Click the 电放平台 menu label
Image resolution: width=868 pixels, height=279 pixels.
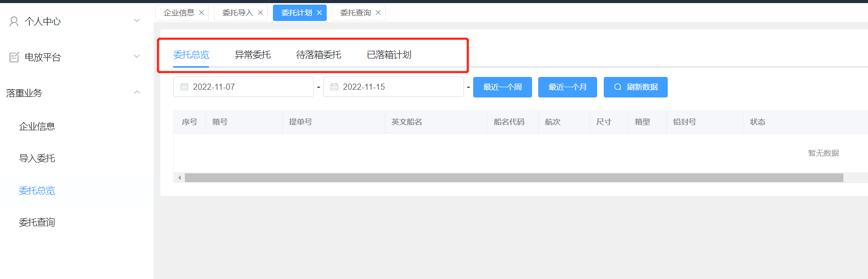coord(43,57)
